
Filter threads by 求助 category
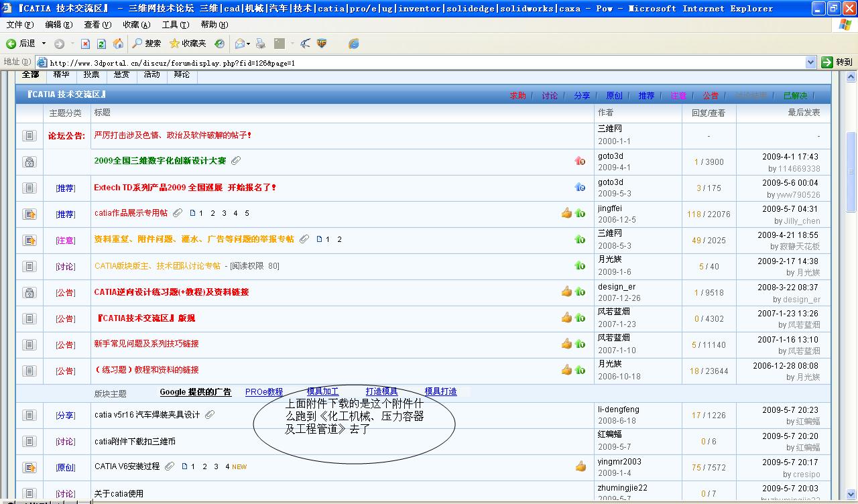tap(517, 96)
